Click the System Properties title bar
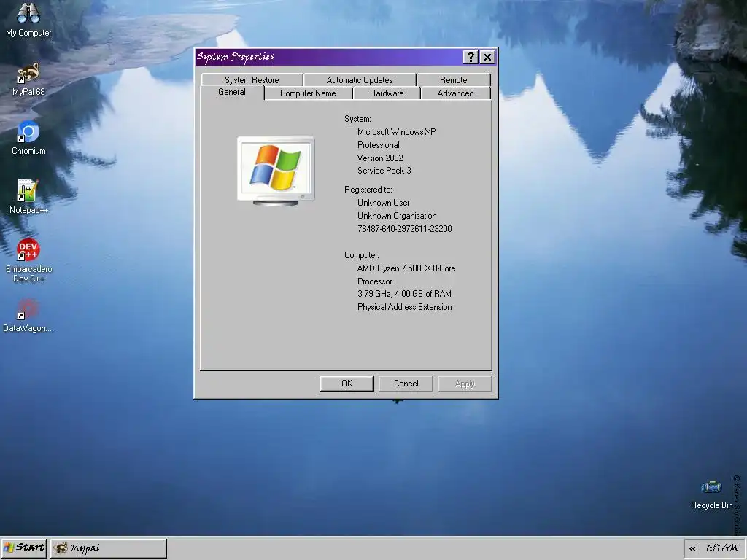The height and width of the screenshot is (560, 747). coord(329,57)
